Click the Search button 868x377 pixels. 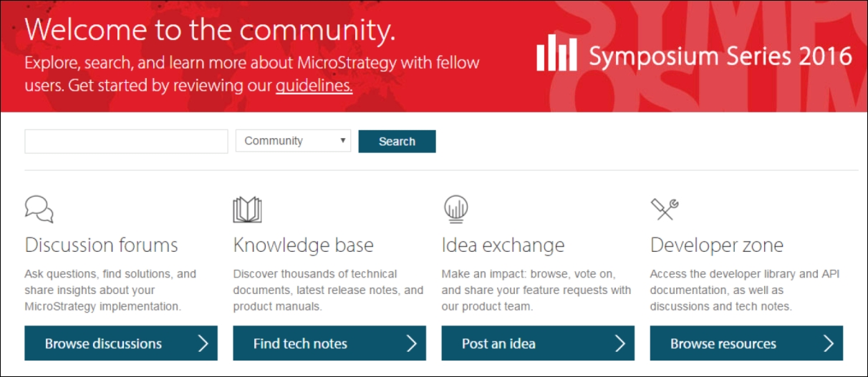397,141
